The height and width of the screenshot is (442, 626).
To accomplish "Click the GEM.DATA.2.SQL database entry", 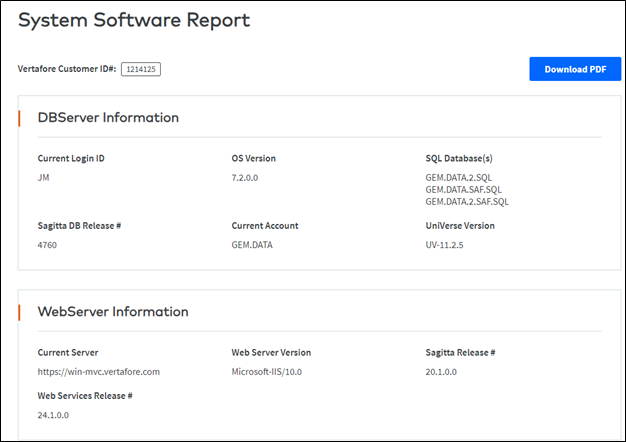I will [459, 178].
